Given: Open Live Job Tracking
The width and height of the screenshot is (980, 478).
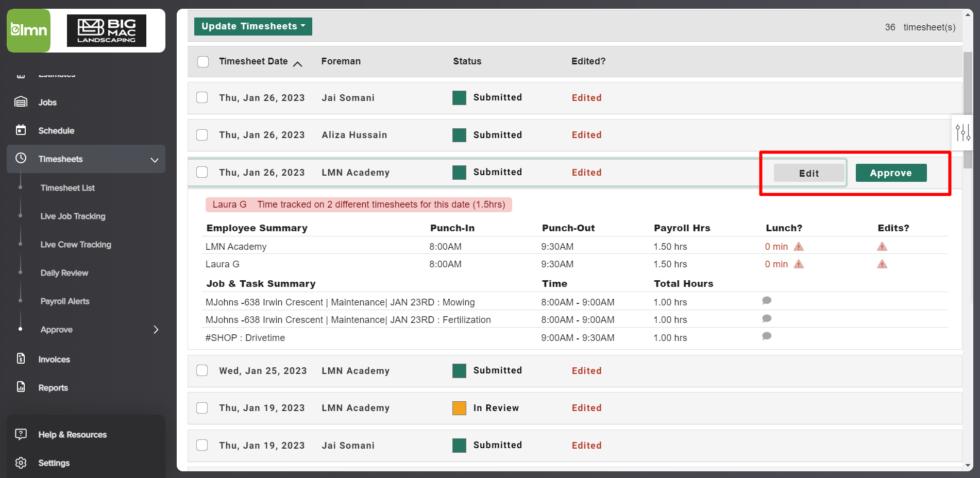Looking at the screenshot, I should pyautogui.click(x=73, y=216).
